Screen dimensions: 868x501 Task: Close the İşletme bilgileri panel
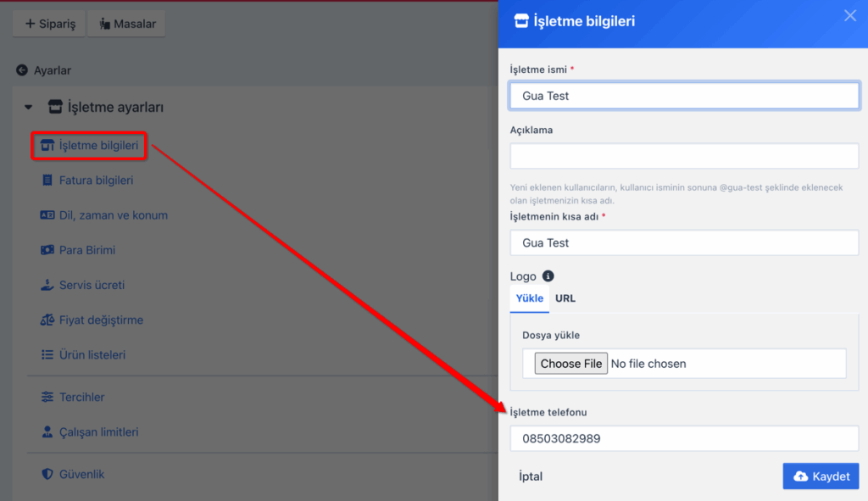click(849, 16)
